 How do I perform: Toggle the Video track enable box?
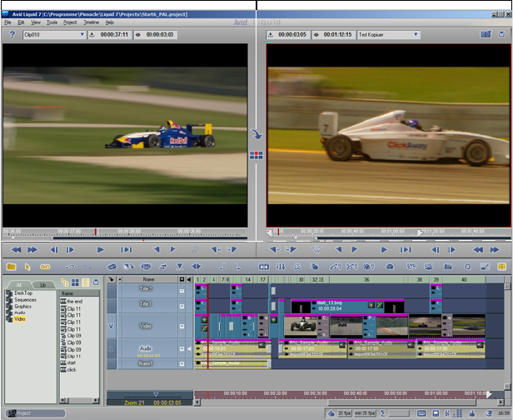[182, 326]
